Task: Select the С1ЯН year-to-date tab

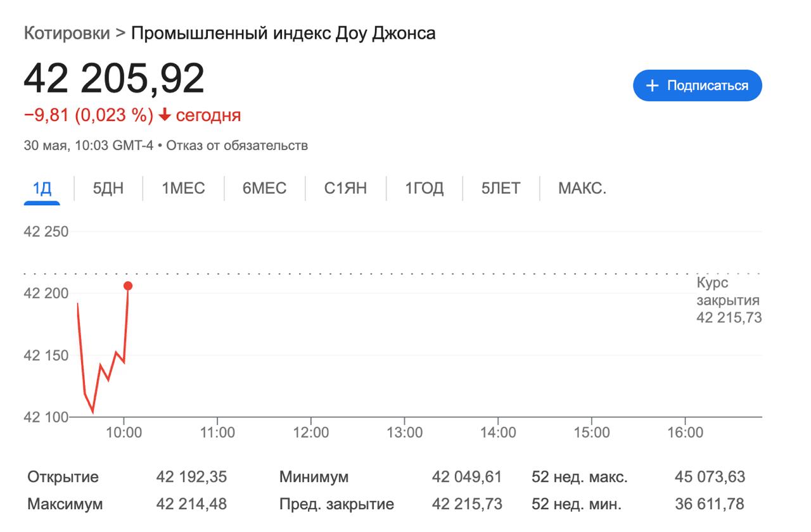Action: 345,188
